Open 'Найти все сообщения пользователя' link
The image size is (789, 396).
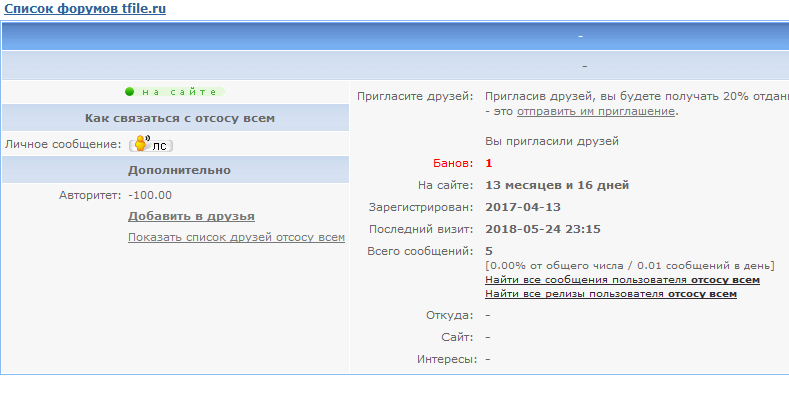click(622, 280)
